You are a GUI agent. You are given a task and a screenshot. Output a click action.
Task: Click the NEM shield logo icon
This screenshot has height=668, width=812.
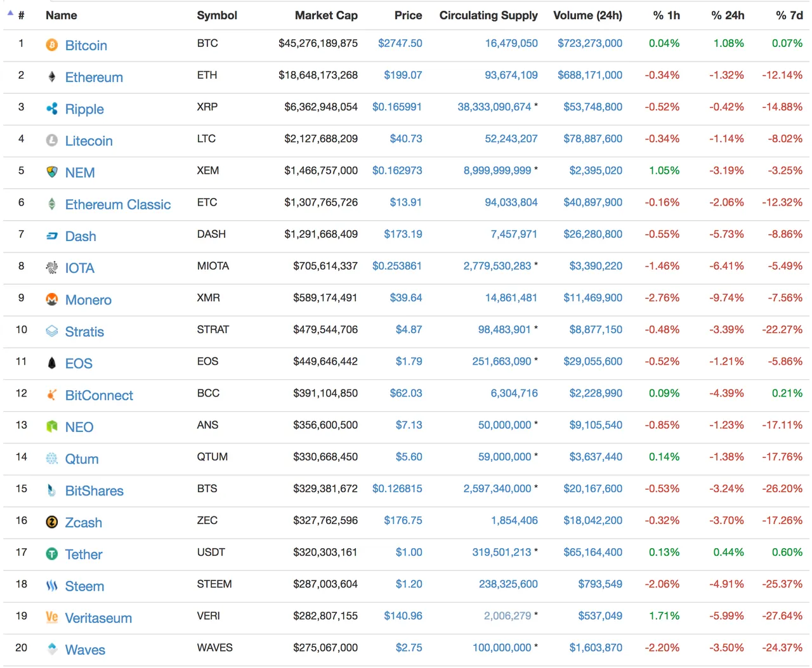(x=52, y=172)
